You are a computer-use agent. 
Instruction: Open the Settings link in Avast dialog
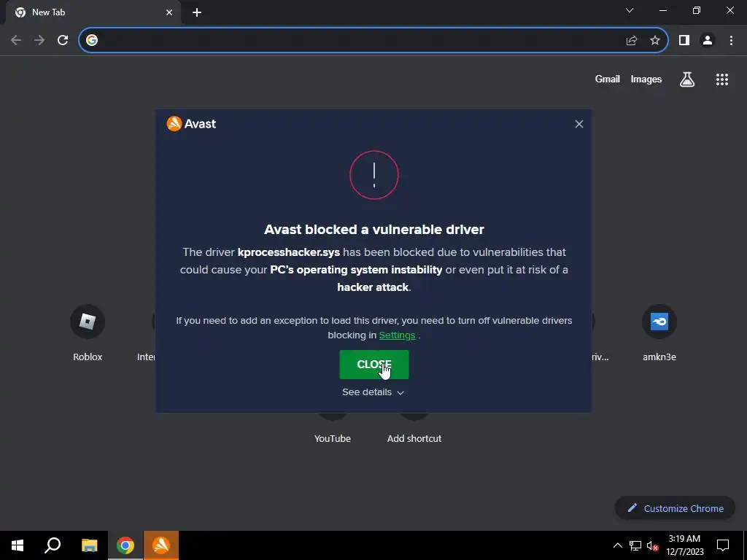[397, 335]
